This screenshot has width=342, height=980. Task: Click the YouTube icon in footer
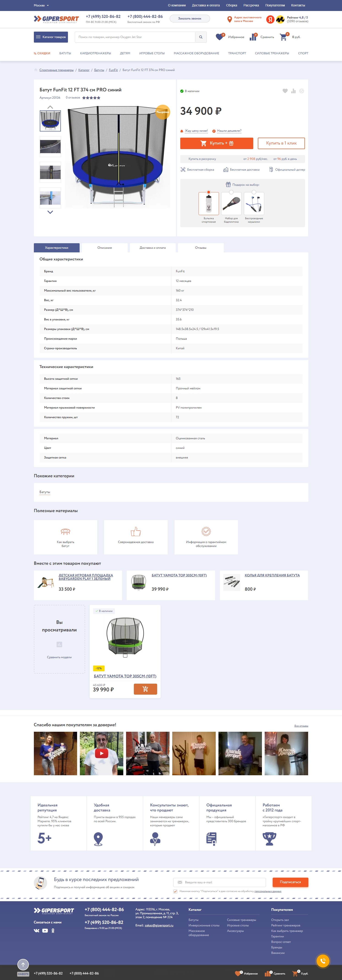tap(45, 931)
